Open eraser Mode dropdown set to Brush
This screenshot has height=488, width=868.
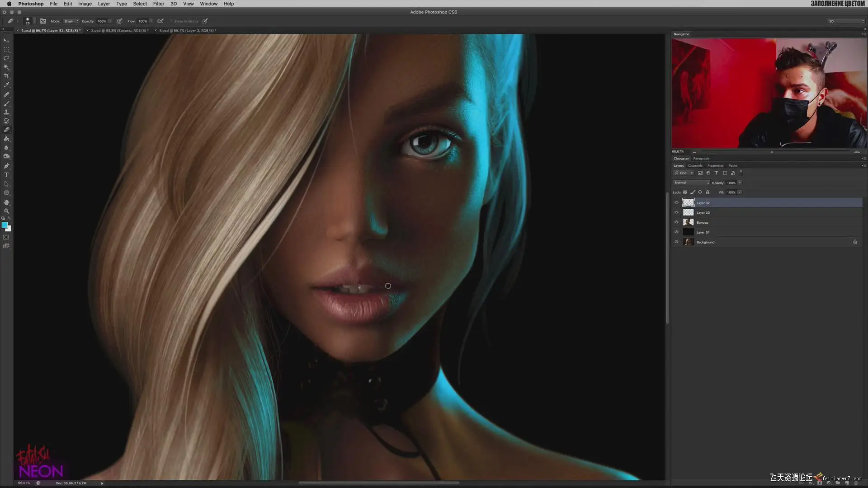pos(71,21)
